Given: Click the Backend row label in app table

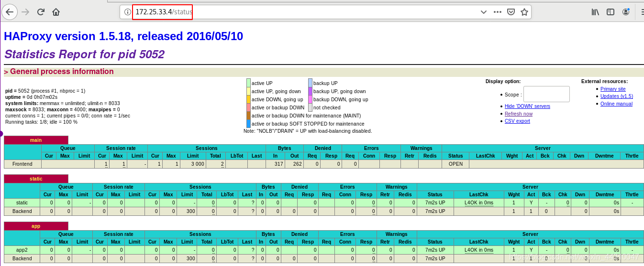Looking at the screenshot, I should click(x=22, y=258).
